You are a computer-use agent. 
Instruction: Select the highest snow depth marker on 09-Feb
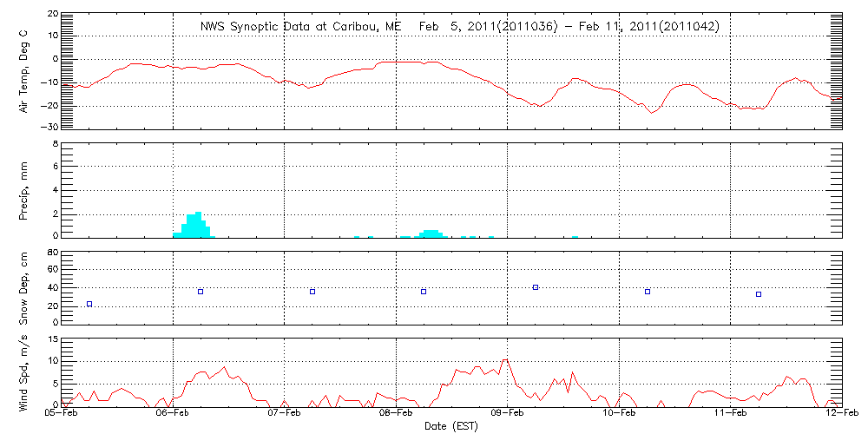(536, 287)
